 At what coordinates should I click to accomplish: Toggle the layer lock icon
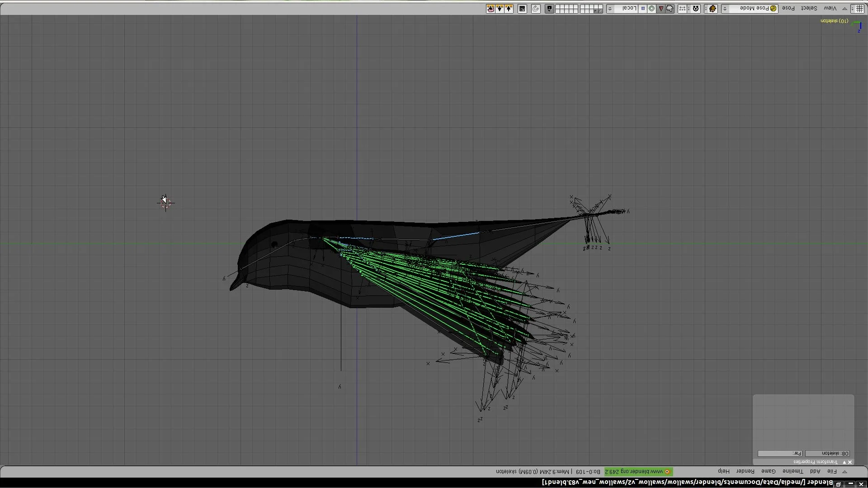[x=549, y=9]
